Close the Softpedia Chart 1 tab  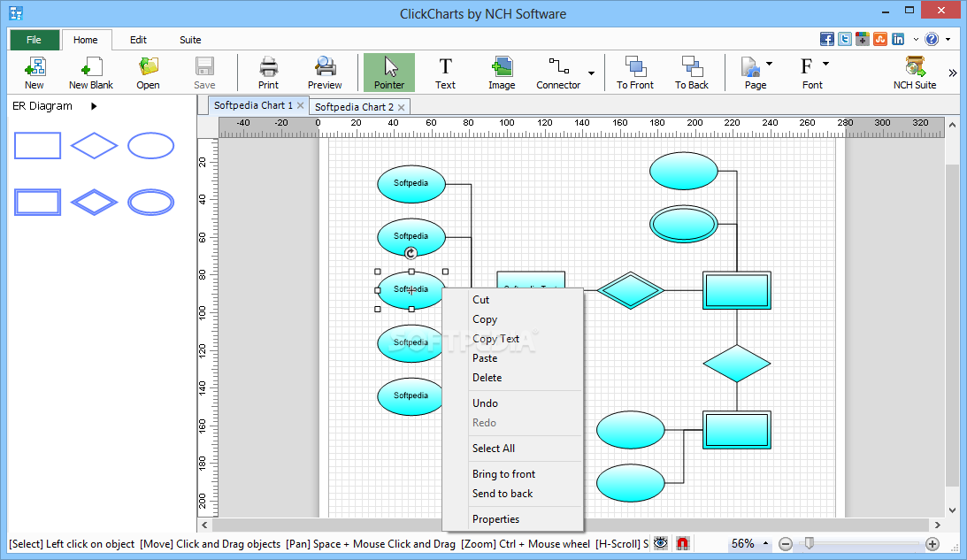[x=300, y=105]
